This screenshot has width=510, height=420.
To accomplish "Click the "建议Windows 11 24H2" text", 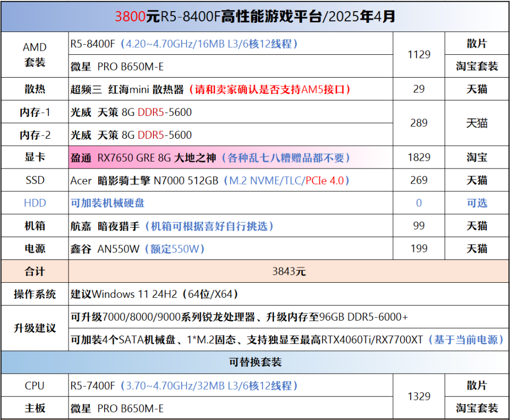I will click(x=154, y=294).
